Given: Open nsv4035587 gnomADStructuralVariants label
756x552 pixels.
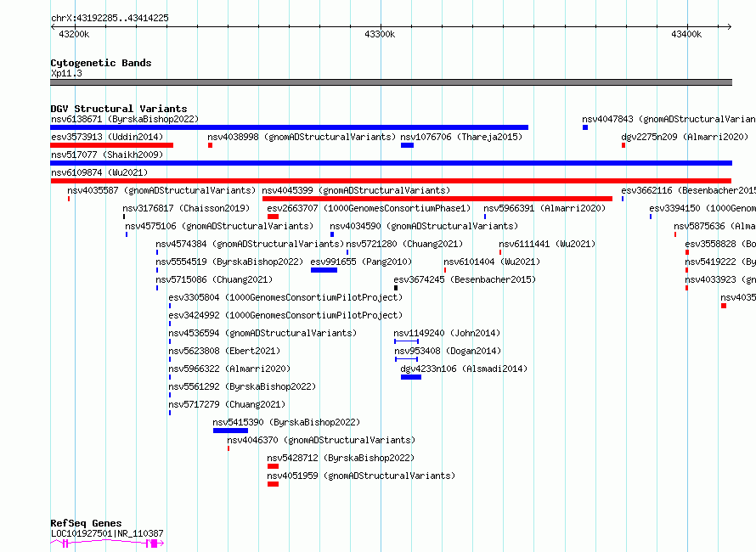Looking at the screenshot, I should pyautogui.click(x=161, y=190).
